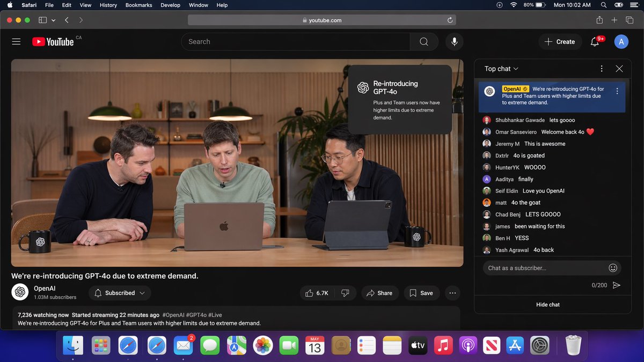This screenshot has width=644, height=362.
Task: Open Spotlight search in menu bar
Action: [604, 5]
